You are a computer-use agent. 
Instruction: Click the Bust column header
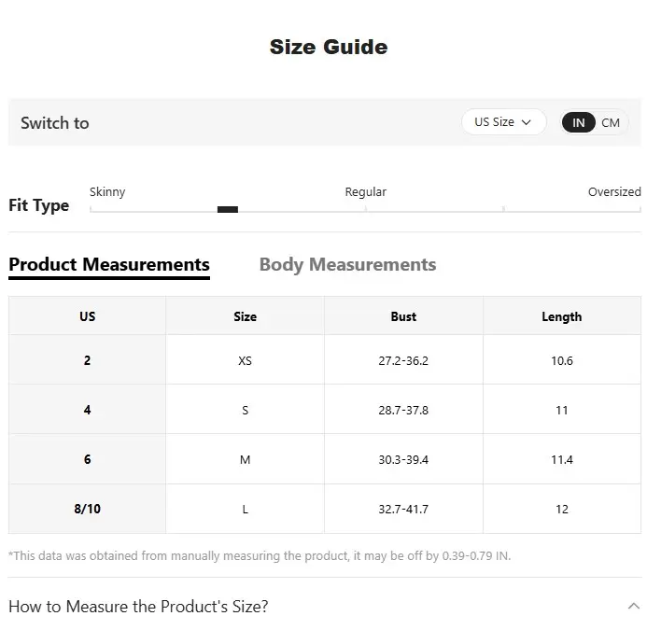pyautogui.click(x=403, y=316)
